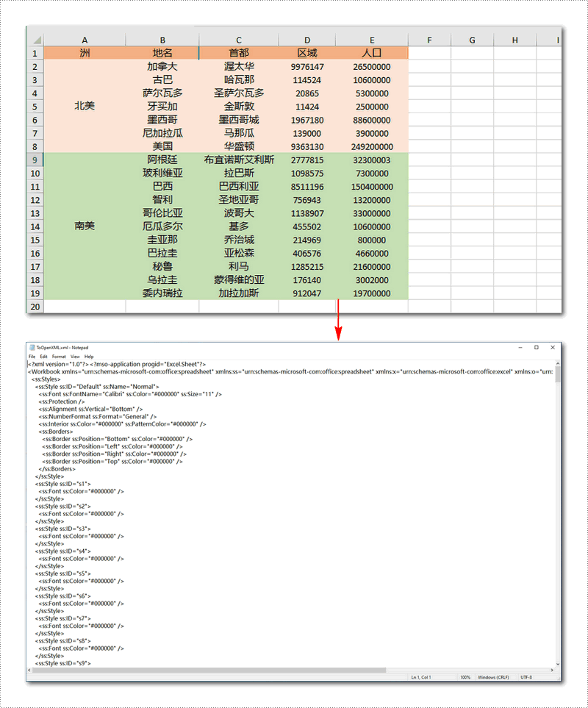This screenshot has height=708, width=588.
Task: Click the 渥太华 cell
Action: (x=239, y=66)
